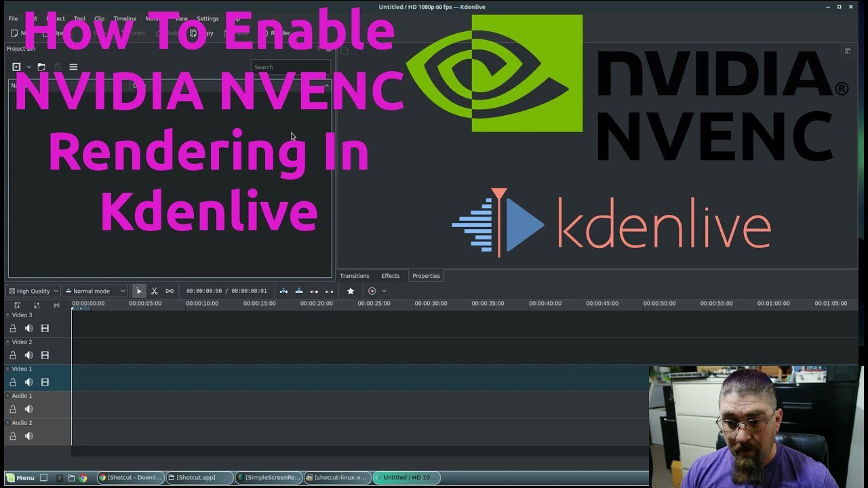The height and width of the screenshot is (488, 868).
Task: Lock the Video 2 track
Action: 13,355
